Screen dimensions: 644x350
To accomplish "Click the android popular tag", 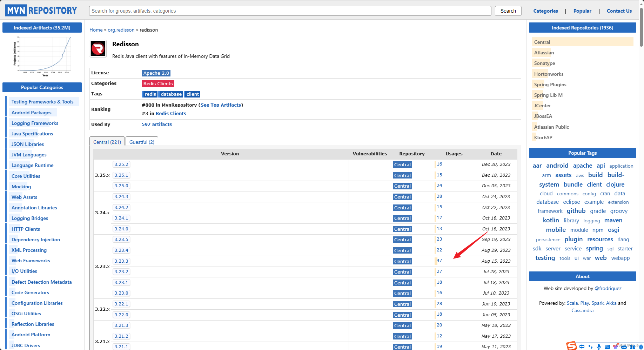I will click(557, 166).
